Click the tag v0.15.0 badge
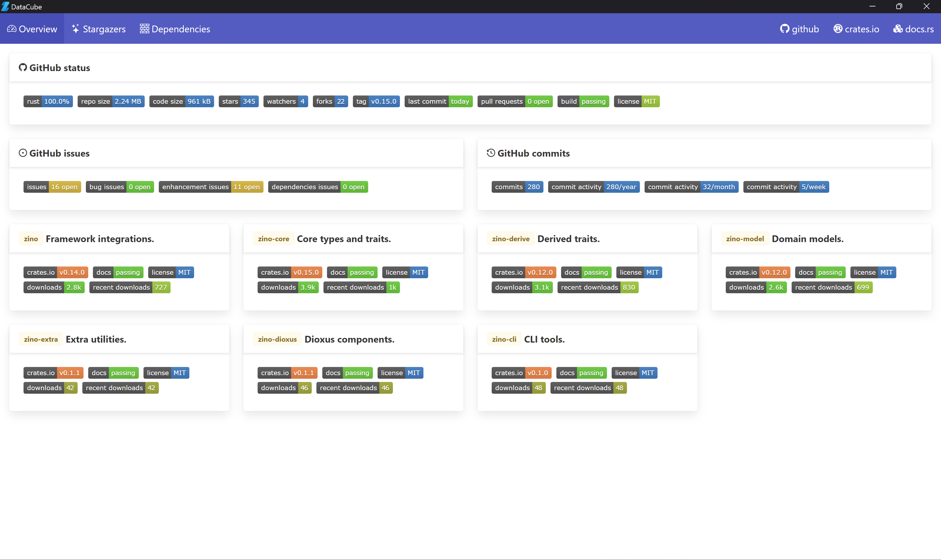941x560 pixels. 376,101
